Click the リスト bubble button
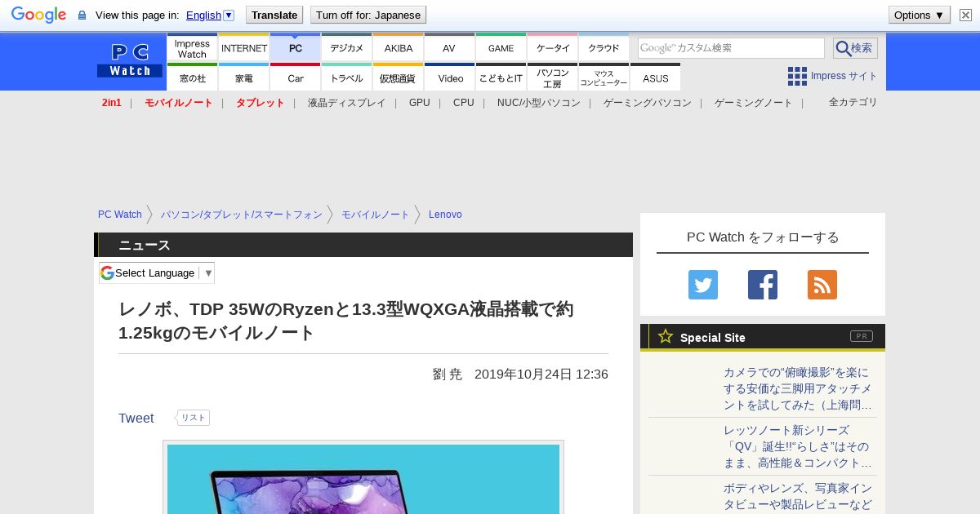980x514 pixels. pyautogui.click(x=193, y=418)
